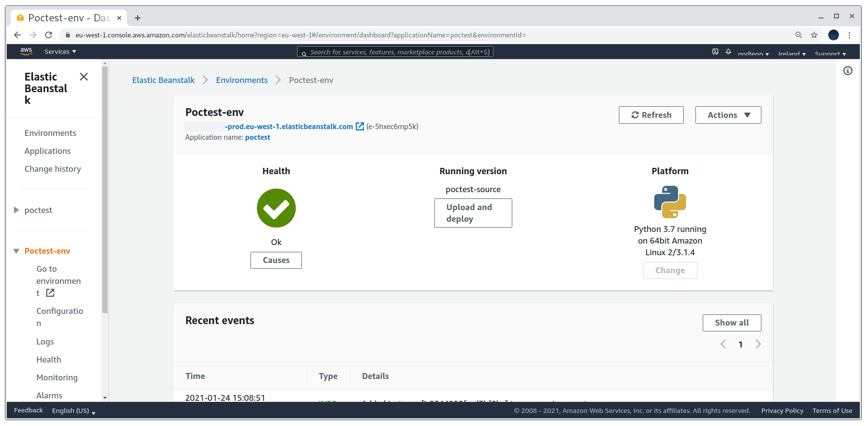Open a new browser tab
Image resolution: width=868 pixels, height=426 pixels.
click(x=138, y=18)
